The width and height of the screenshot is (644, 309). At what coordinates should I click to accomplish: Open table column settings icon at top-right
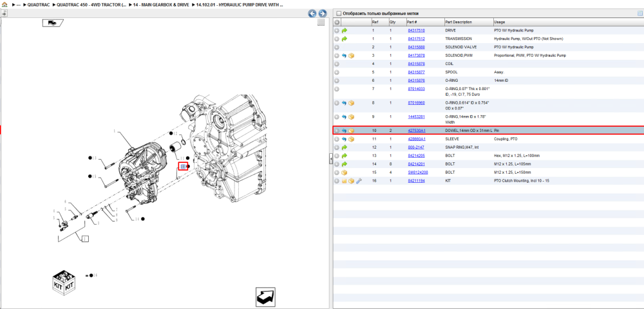point(639,13)
